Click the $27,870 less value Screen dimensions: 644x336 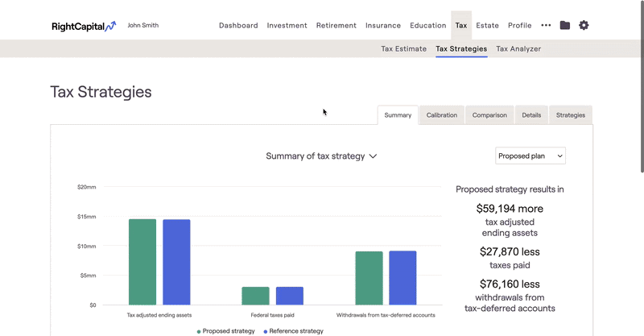pos(510,251)
